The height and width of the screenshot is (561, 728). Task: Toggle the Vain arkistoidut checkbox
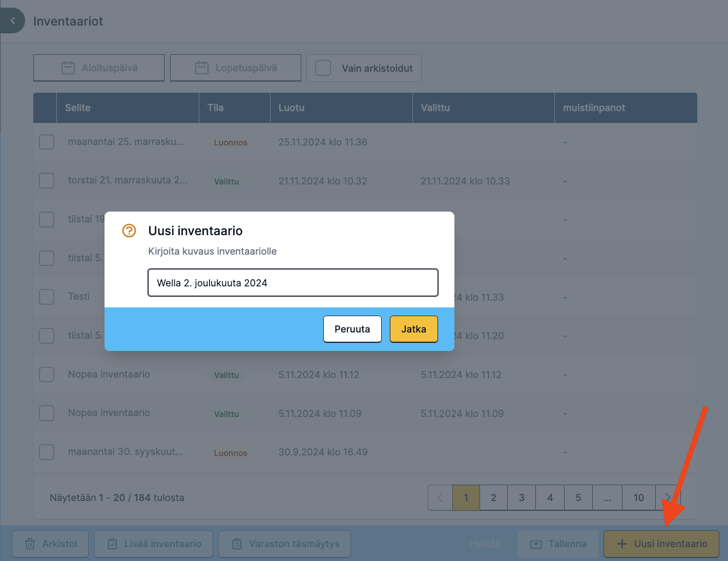tap(323, 68)
